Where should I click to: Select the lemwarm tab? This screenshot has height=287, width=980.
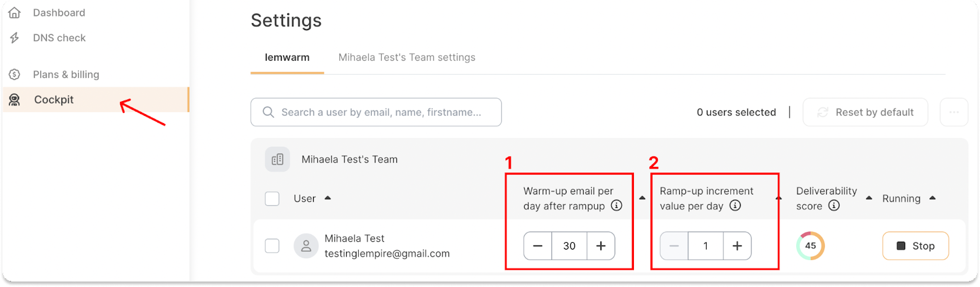[x=287, y=58]
